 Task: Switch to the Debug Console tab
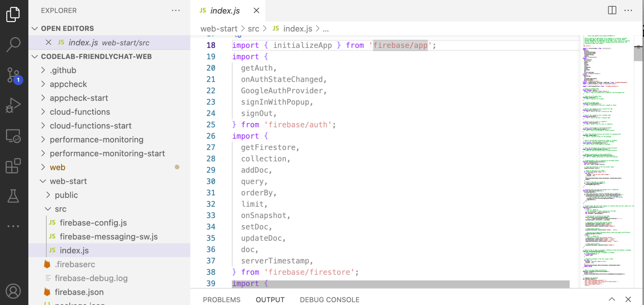point(329,300)
